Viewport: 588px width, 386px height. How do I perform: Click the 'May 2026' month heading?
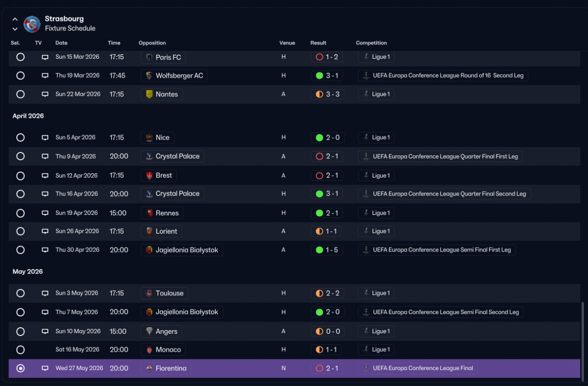coord(28,272)
